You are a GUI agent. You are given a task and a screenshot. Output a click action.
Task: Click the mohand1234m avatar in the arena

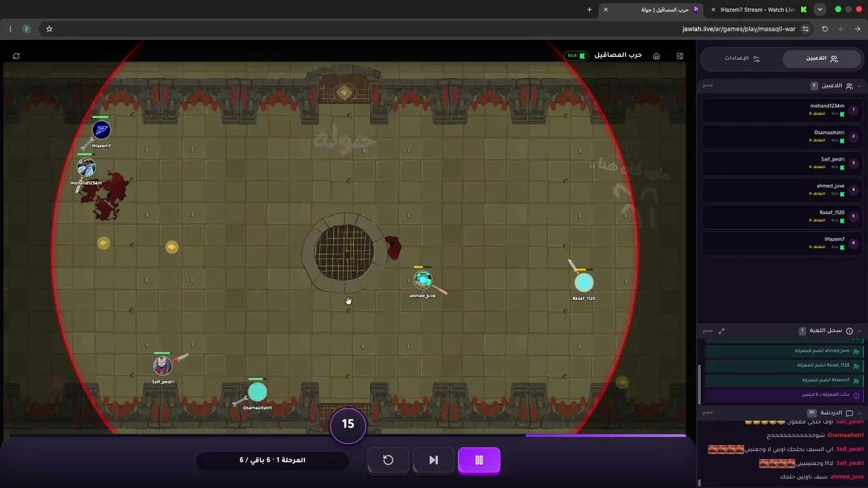85,167
